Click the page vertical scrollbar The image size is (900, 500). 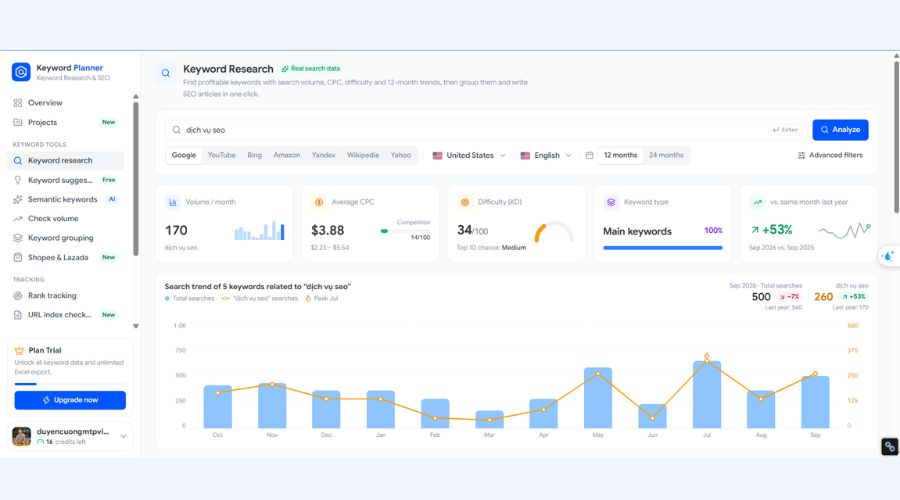897,135
